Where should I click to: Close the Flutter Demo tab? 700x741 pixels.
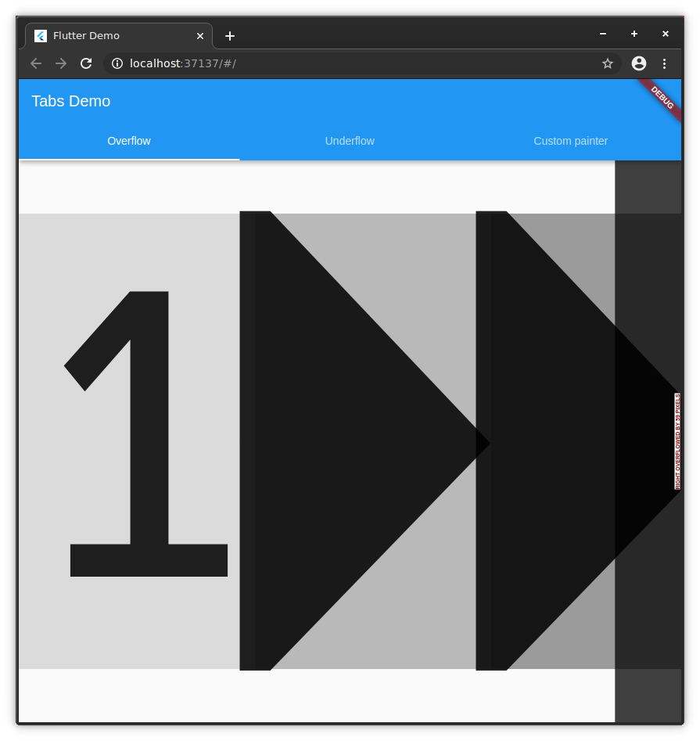tap(199, 35)
